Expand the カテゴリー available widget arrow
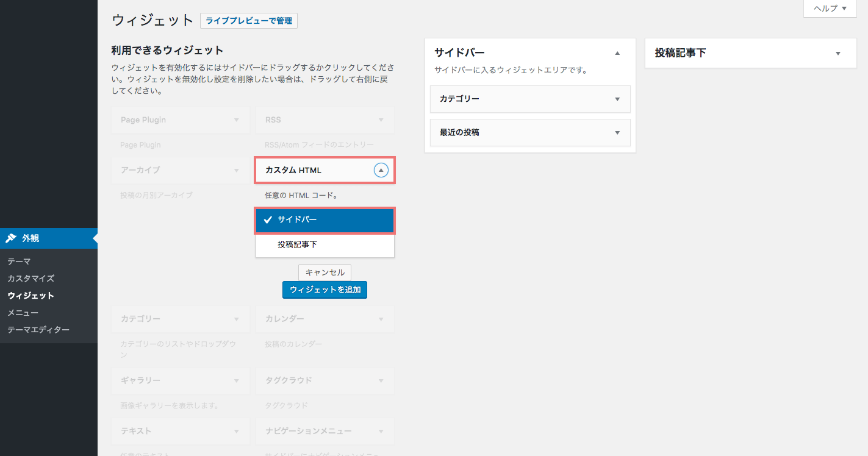This screenshot has width=868, height=456. pyautogui.click(x=237, y=319)
